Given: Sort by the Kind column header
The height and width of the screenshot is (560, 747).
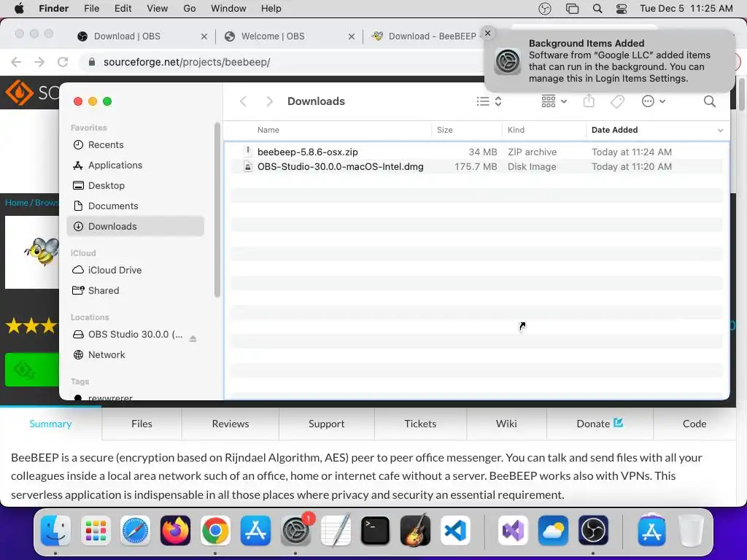Looking at the screenshot, I should pyautogui.click(x=516, y=130).
